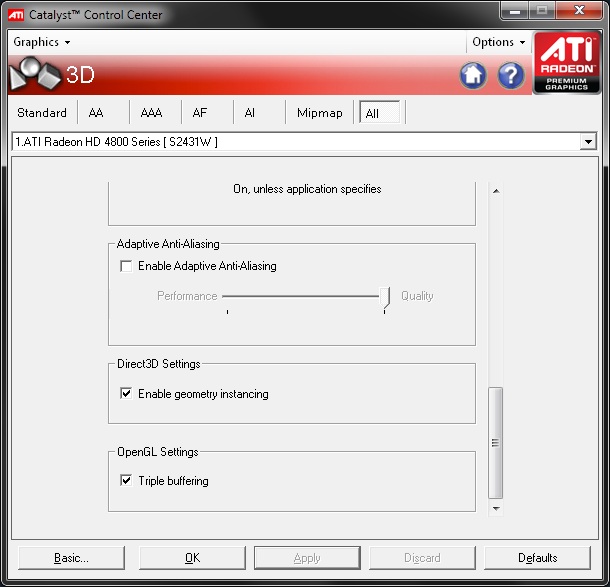610x587 pixels.
Task: Select the All tab
Action: (x=379, y=113)
